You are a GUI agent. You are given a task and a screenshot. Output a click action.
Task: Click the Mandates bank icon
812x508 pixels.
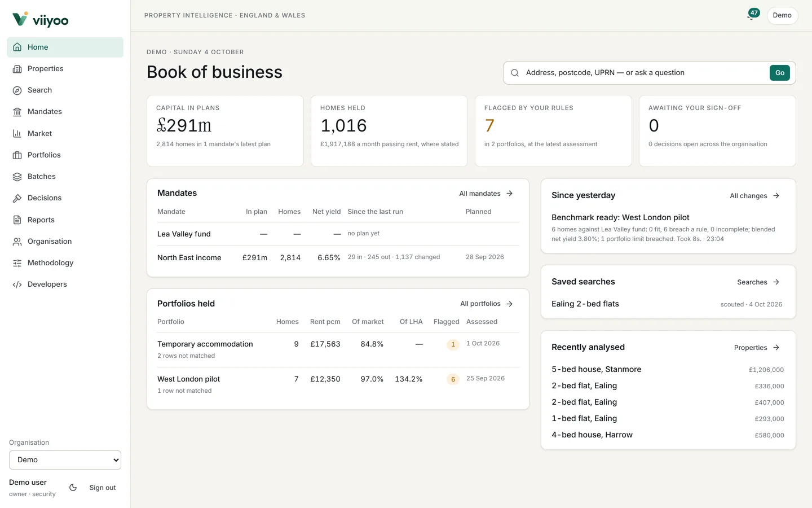17,112
